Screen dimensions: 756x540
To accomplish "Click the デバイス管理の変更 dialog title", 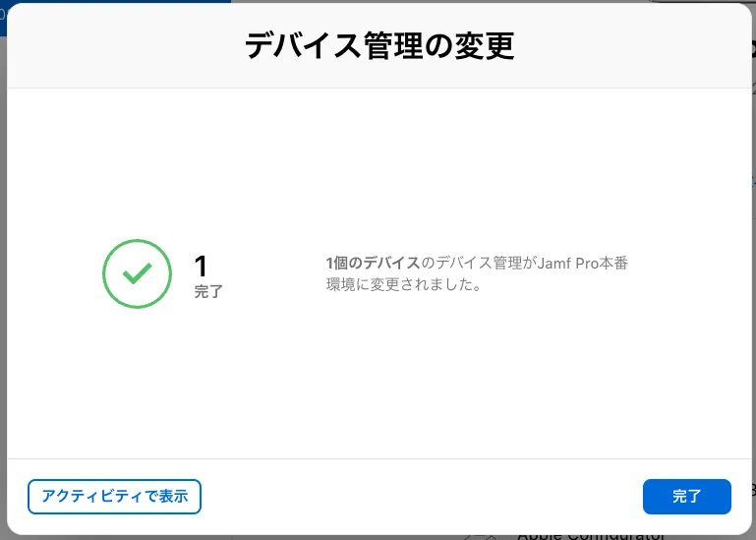I will (x=378, y=46).
